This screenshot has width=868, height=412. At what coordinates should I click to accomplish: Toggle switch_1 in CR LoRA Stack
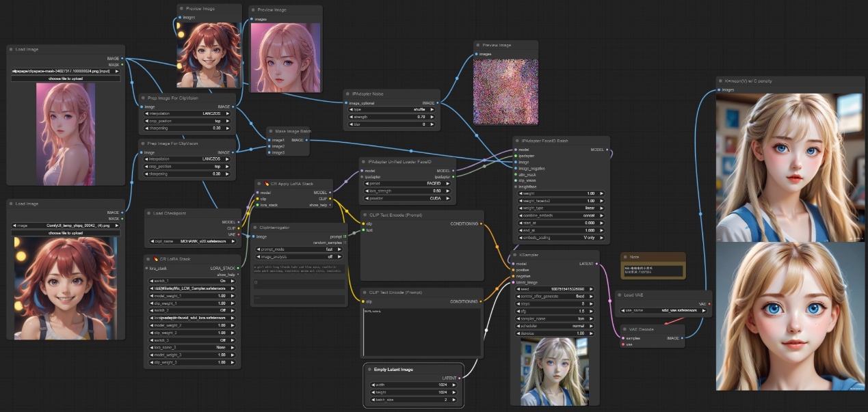[192, 281]
